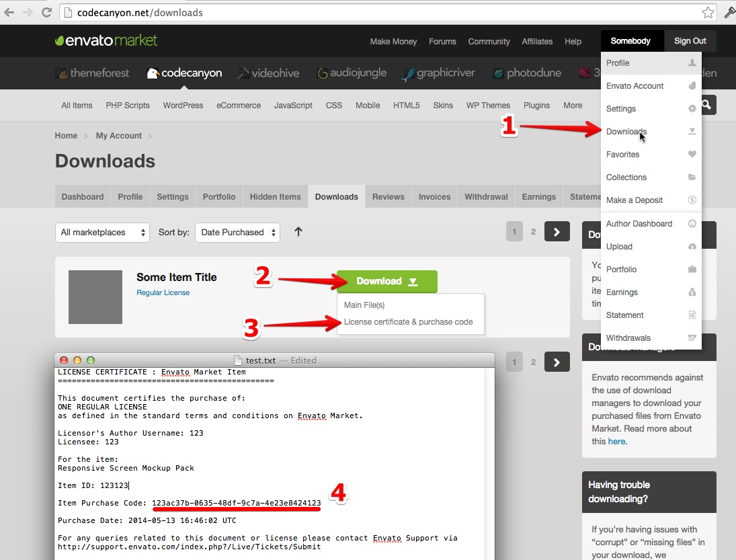
Task: Click the underlined Item Purchase Code value
Action: click(236, 503)
